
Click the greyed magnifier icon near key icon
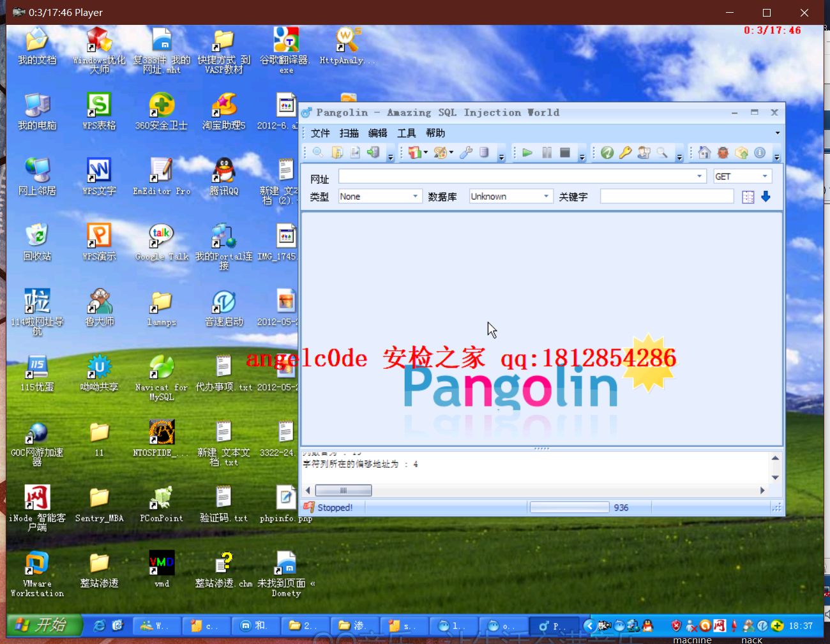click(x=662, y=153)
